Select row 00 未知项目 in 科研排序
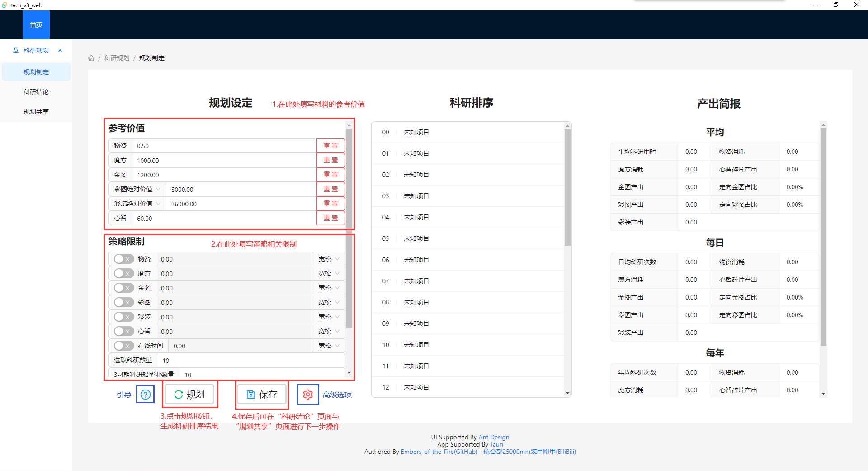Image resolution: width=868 pixels, height=471 pixels. 467,132
